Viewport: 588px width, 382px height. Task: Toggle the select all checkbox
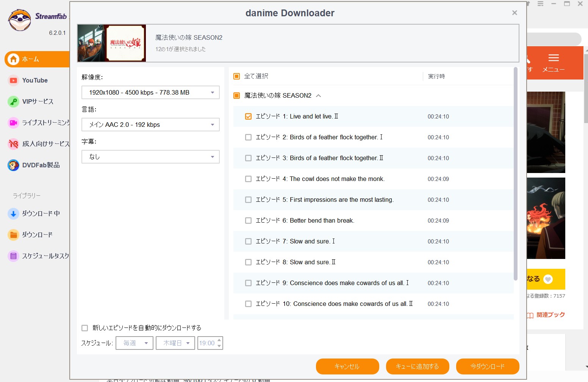237,76
